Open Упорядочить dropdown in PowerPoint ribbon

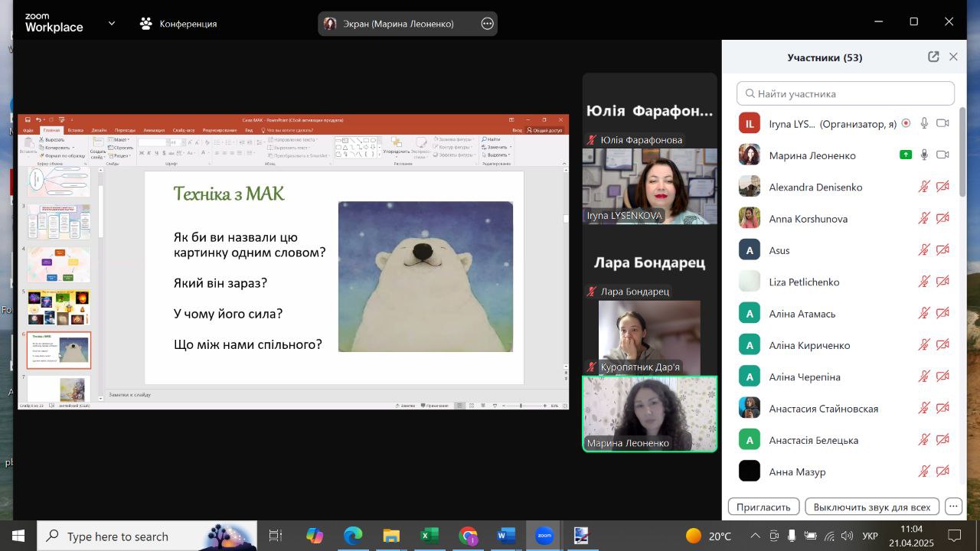(397, 147)
